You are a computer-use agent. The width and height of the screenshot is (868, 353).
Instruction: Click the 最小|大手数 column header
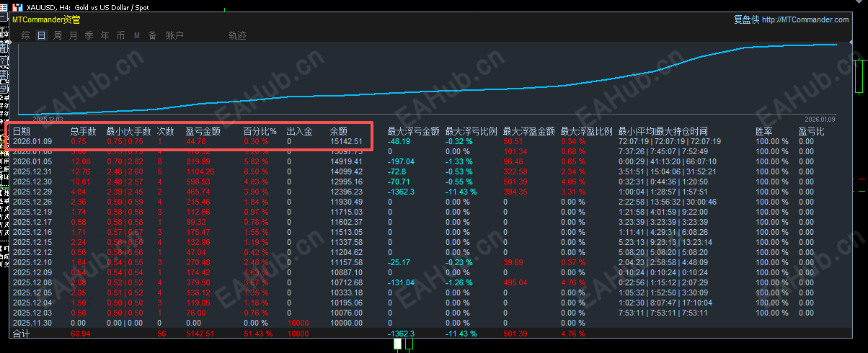128,132
